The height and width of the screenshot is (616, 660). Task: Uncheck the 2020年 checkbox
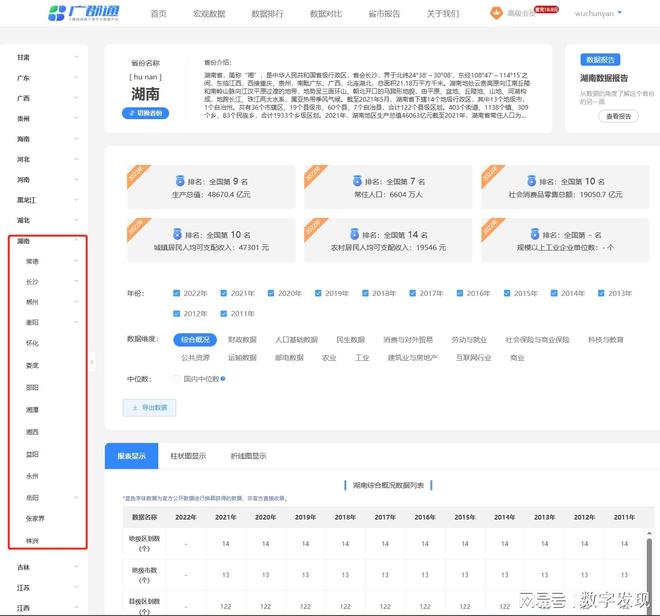point(271,293)
